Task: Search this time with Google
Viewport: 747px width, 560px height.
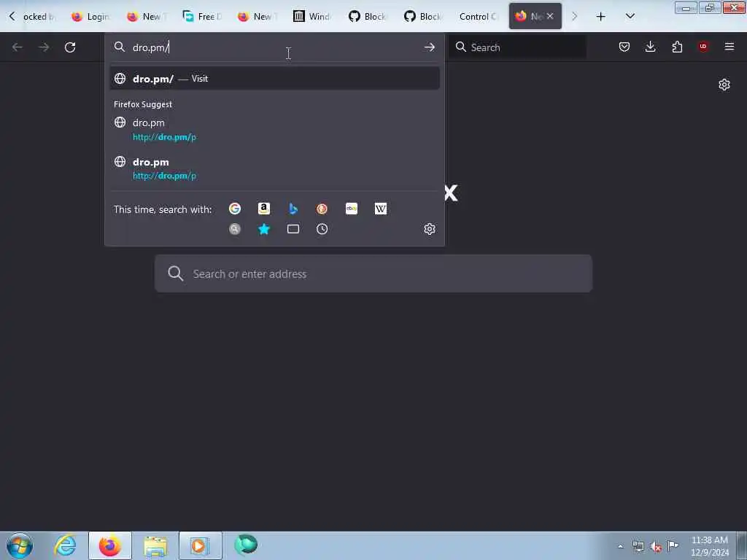Action: (x=234, y=209)
